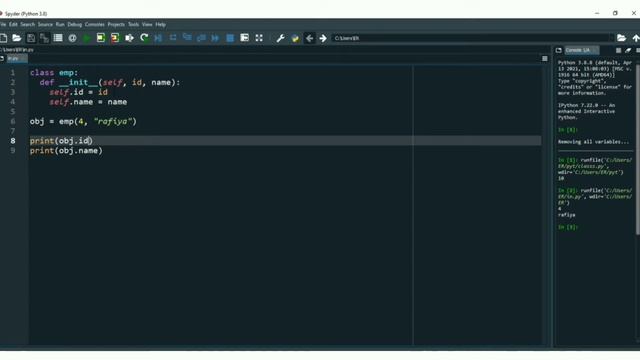
Task: Select the in.py editor tab
Action: [x=16, y=58]
